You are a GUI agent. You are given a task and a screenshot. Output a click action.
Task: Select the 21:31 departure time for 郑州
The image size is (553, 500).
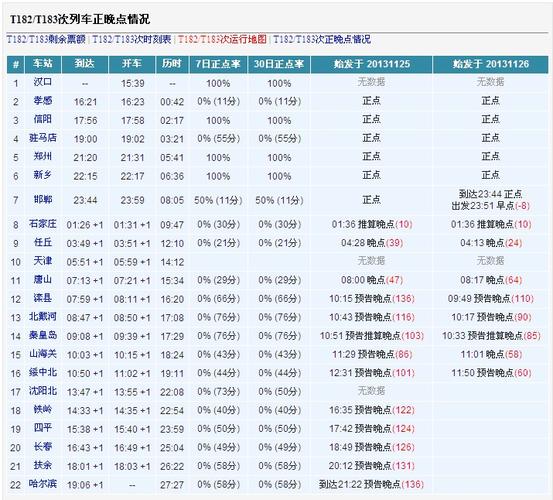(x=132, y=158)
